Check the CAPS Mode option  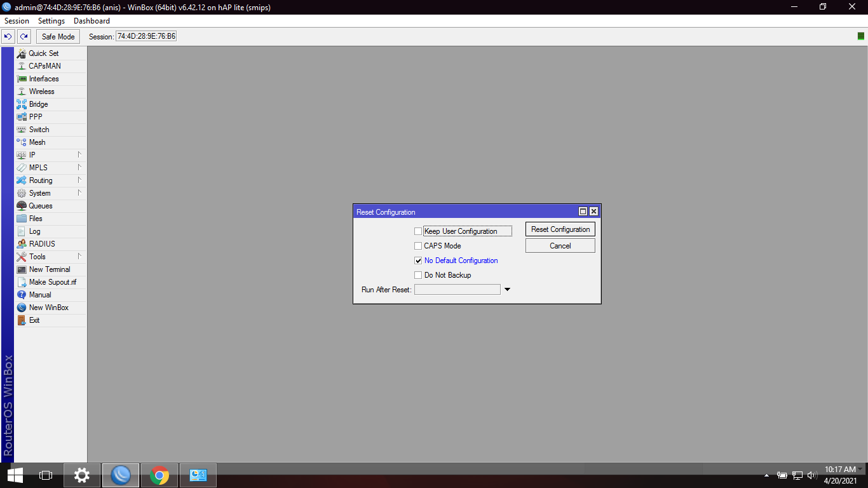(x=418, y=246)
